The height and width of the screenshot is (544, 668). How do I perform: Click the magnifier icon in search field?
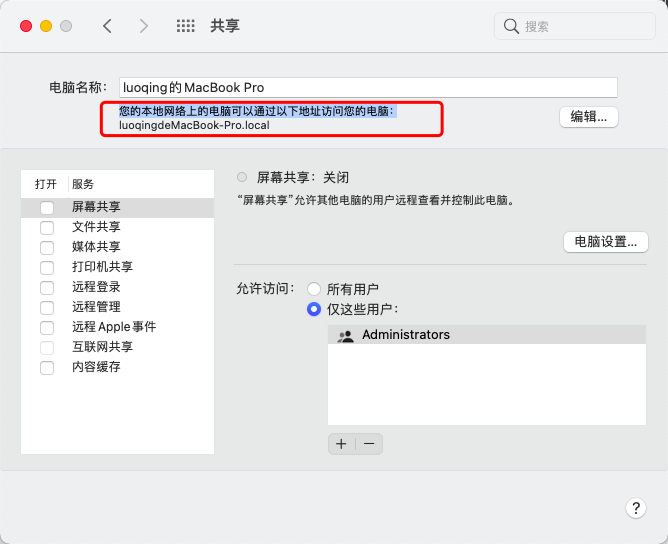tap(511, 26)
